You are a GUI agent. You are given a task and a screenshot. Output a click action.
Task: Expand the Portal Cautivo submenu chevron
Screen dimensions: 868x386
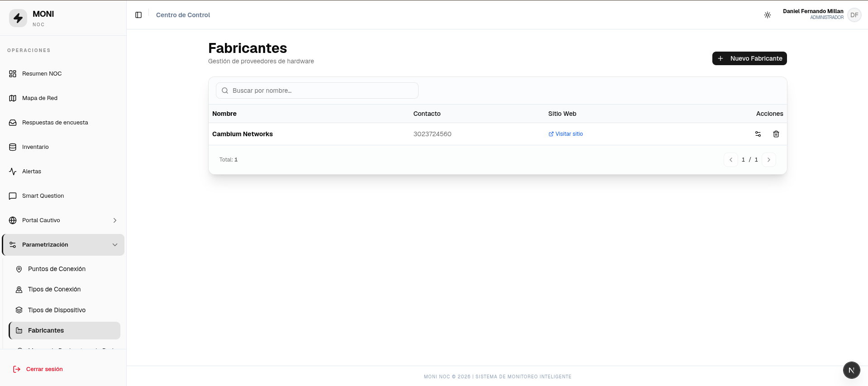115,220
